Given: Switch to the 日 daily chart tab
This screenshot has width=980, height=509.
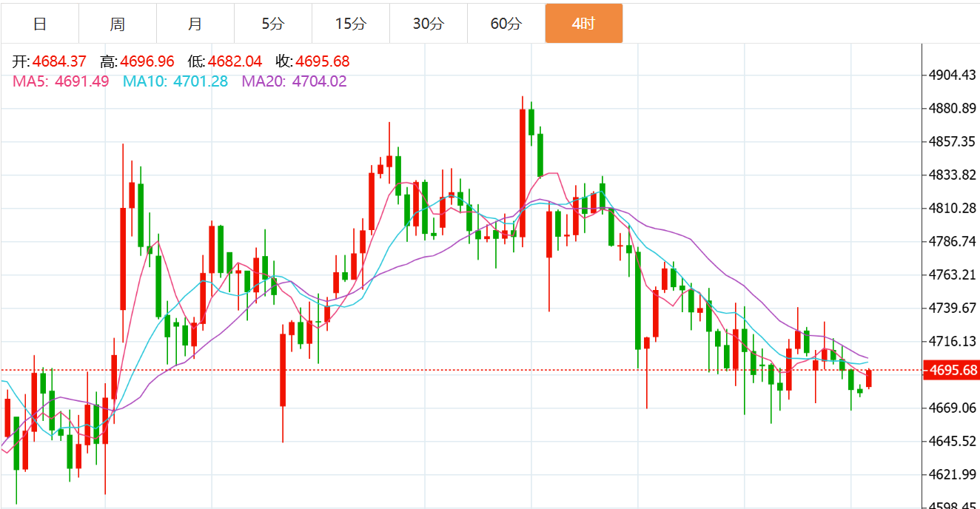Looking at the screenshot, I should [x=40, y=24].
